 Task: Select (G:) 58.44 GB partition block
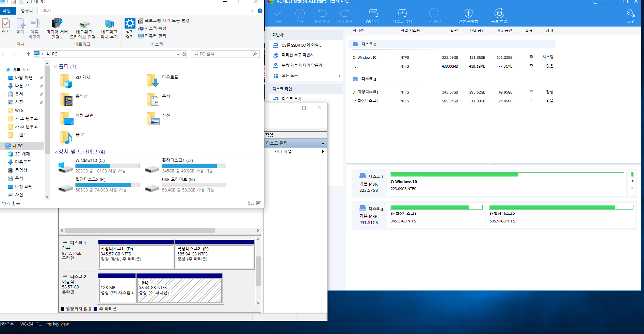pyautogui.click(x=179, y=288)
